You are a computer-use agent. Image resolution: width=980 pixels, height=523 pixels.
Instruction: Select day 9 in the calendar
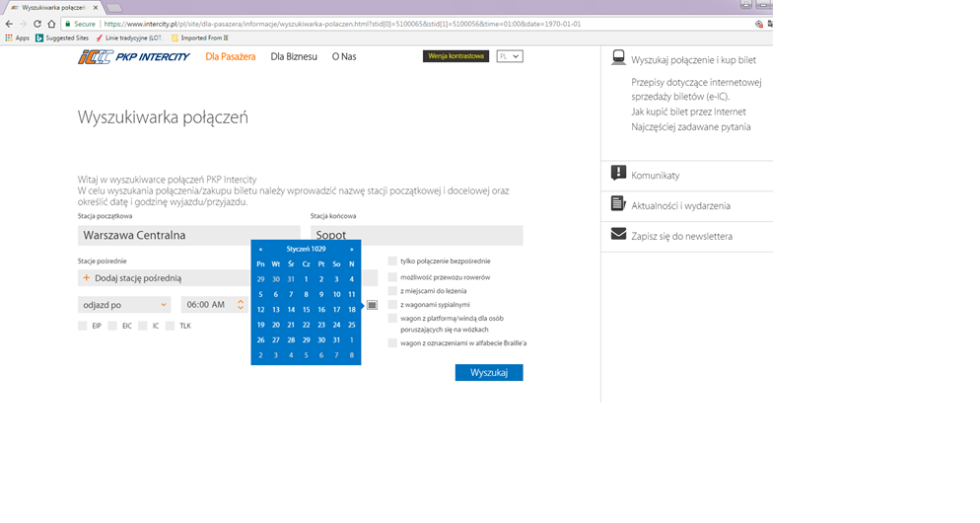tap(321, 295)
